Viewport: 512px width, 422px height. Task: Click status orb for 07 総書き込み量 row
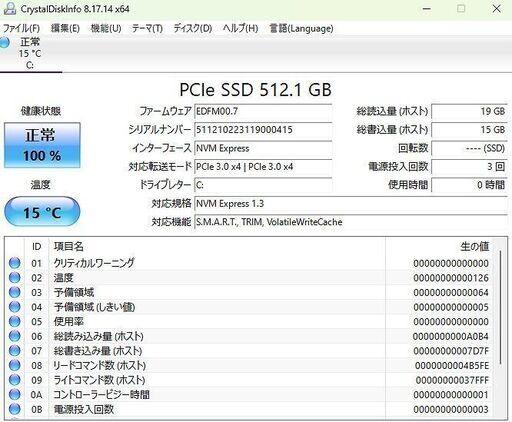(x=14, y=351)
